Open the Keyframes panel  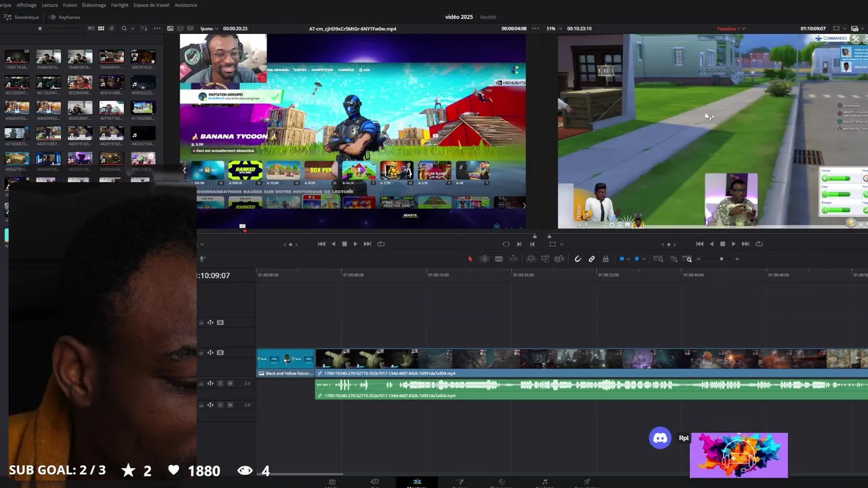pyautogui.click(x=64, y=17)
